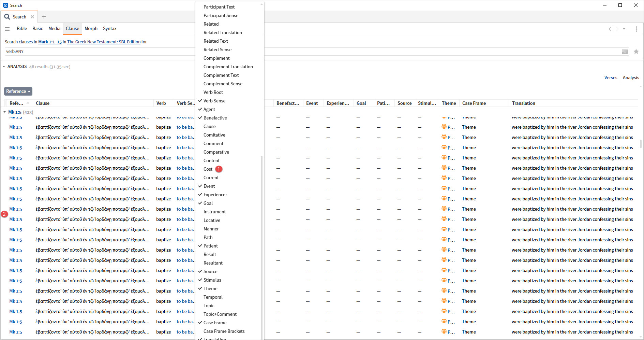Select the Clause search tab
Image resolution: width=644 pixels, height=340 pixels.
(x=72, y=29)
